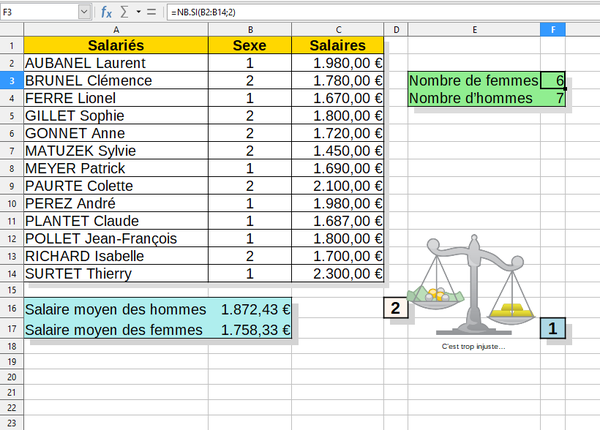This screenshot has width=600, height=430.
Task: Click the Sexe header cell
Action: [x=250, y=46]
